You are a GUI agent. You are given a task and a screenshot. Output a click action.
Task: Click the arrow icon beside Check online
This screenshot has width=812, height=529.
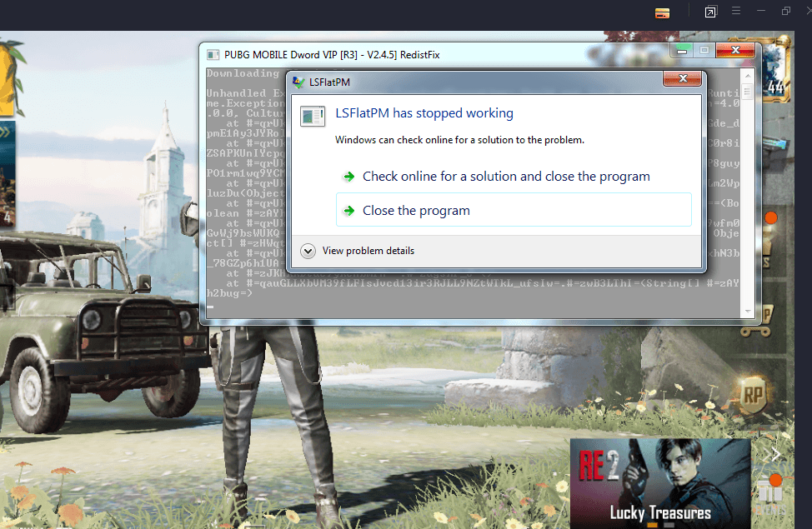pyautogui.click(x=349, y=177)
